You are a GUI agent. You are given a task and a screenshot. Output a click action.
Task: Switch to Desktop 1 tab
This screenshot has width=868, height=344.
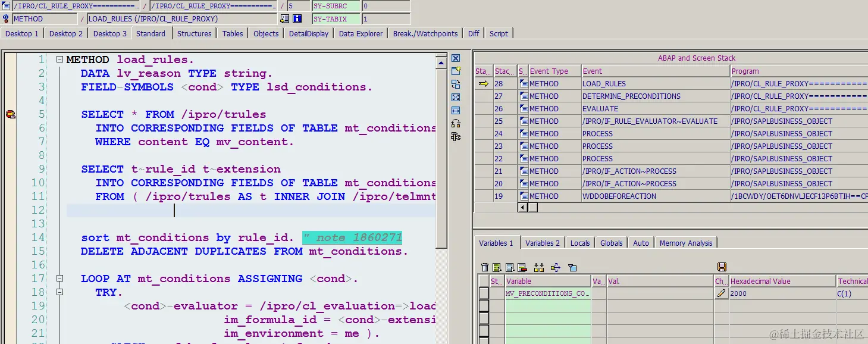pos(22,33)
